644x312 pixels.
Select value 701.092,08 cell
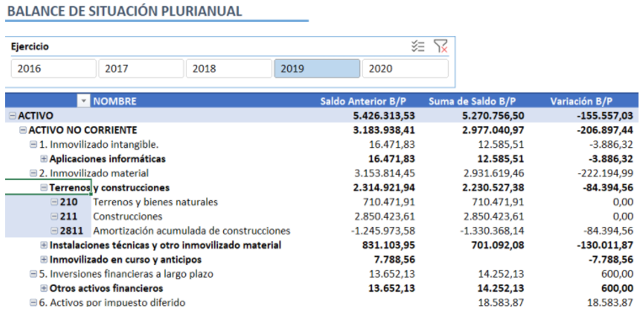coord(498,246)
